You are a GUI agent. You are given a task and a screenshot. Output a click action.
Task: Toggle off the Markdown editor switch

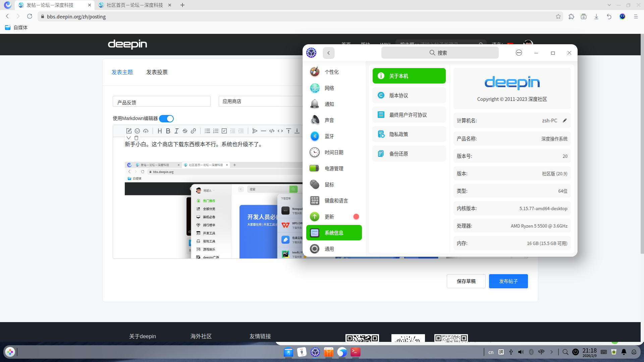coord(166,118)
